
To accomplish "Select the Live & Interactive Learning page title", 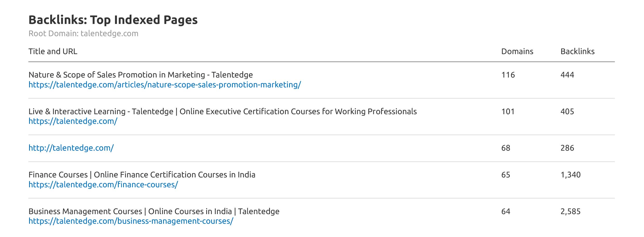I will coord(223,112).
